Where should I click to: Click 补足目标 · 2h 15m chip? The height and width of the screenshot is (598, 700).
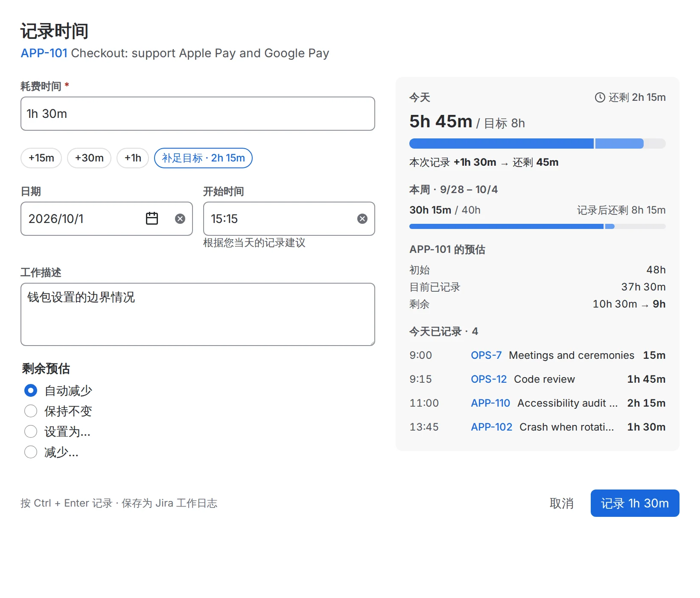(x=203, y=158)
